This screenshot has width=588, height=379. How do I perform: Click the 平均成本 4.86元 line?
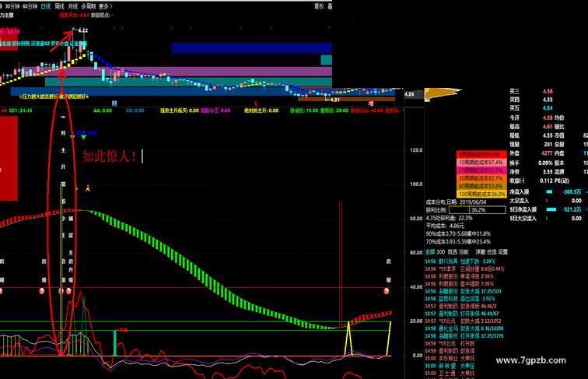tap(445, 226)
